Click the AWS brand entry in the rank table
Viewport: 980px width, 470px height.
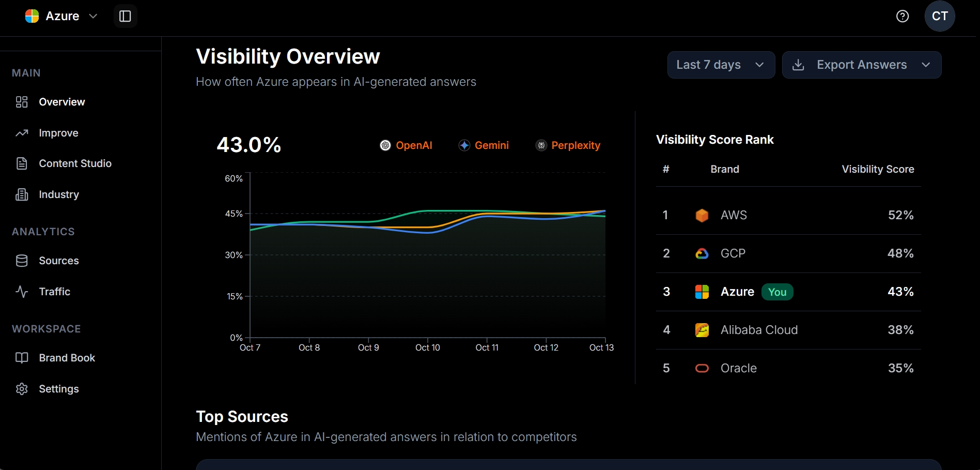(x=734, y=215)
